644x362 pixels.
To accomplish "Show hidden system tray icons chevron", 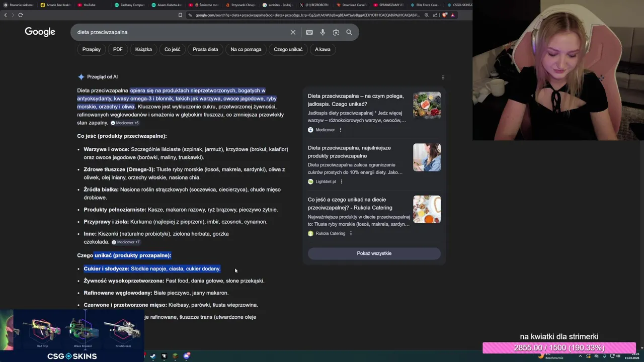I will coord(580,356).
